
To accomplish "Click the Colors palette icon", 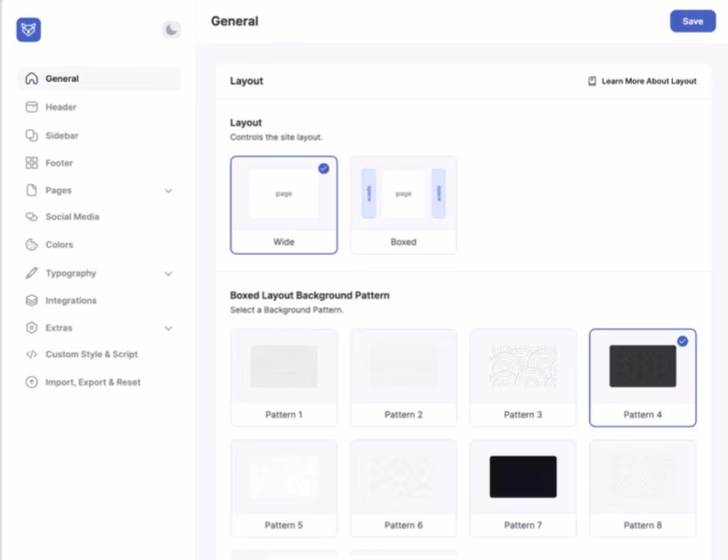I will coord(31,244).
